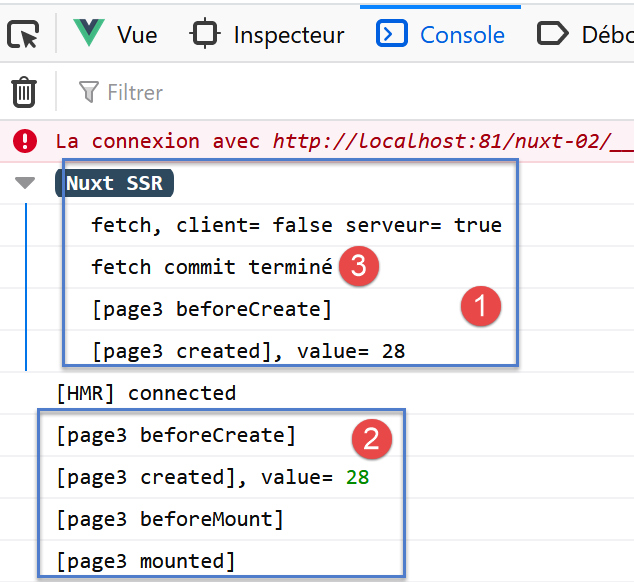Click the red circle marker numbered 3
The height and width of the screenshot is (582, 634).
358,268
